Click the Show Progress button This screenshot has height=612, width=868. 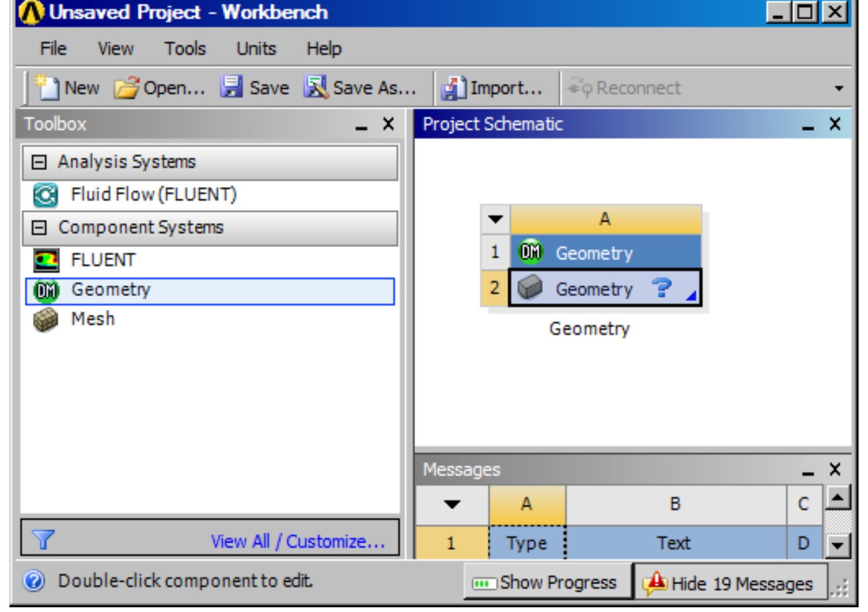(x=548, y=582)
